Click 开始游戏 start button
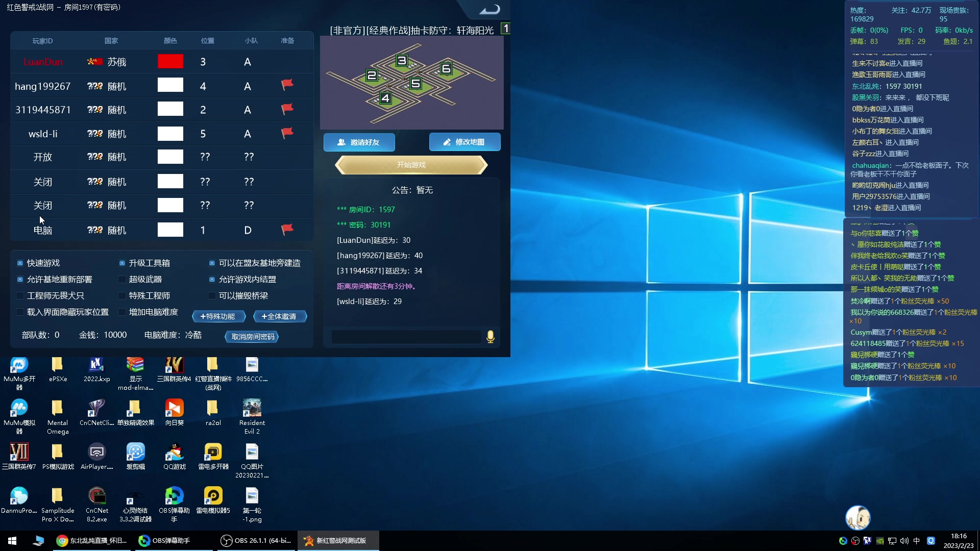980x551 pixels. 411,165
